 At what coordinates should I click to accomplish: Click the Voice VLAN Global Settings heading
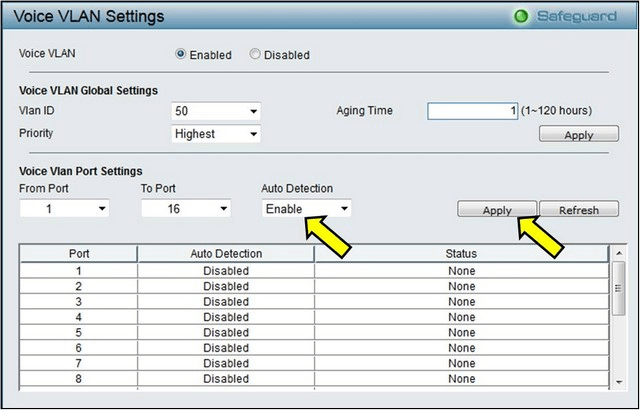tap(88, 90)
